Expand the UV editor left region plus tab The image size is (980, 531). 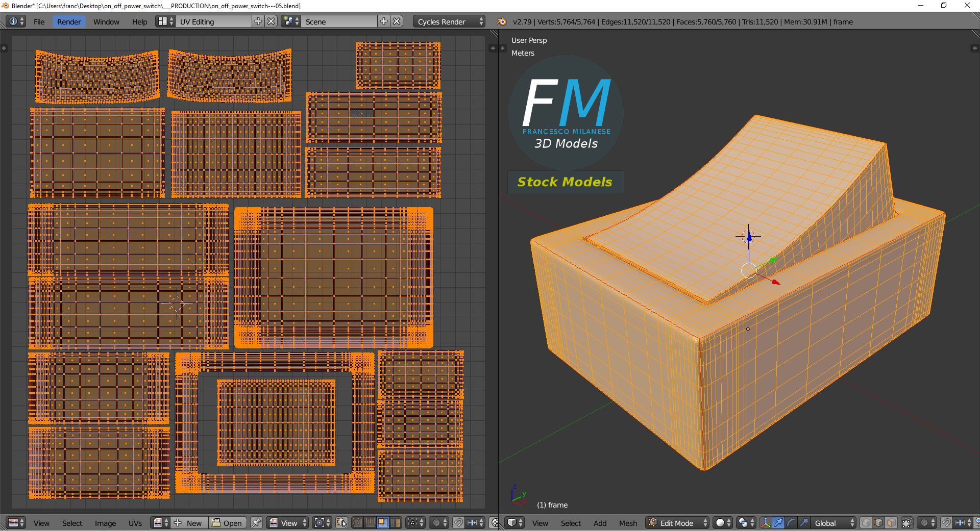pyautogui.click(x=4, y=48)
